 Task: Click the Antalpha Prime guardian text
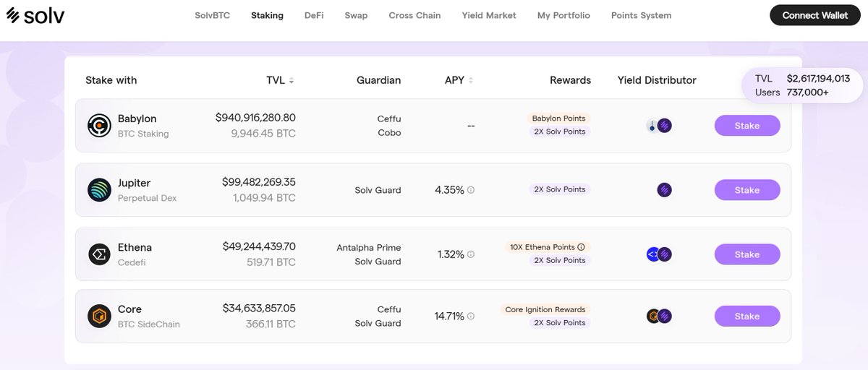[x=368, y=247]
